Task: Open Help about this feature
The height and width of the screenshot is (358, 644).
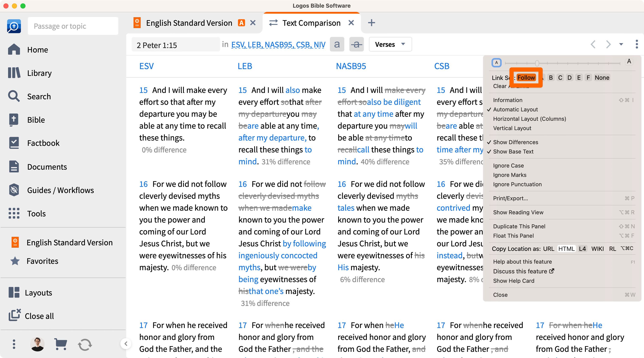Action: pos(522,261)
